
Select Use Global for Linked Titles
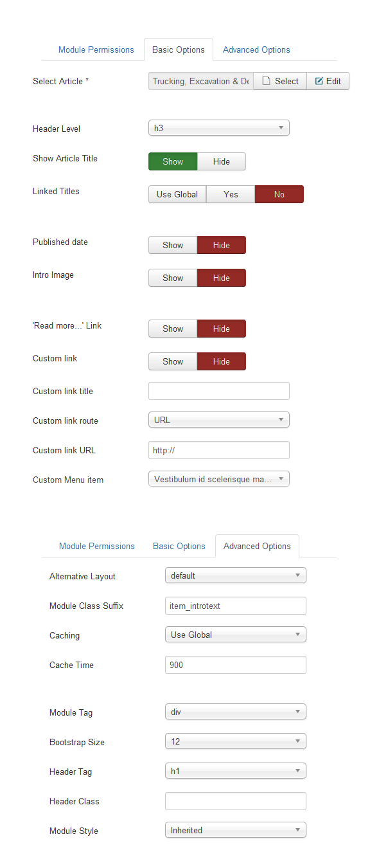177,194
